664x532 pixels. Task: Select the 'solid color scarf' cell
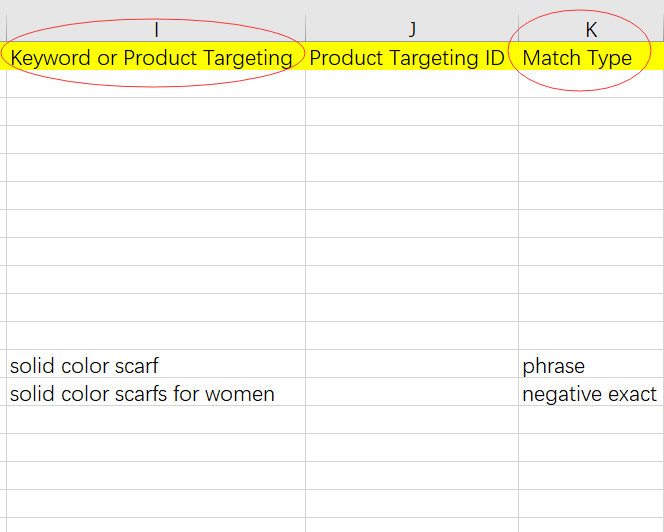(84, 366)
